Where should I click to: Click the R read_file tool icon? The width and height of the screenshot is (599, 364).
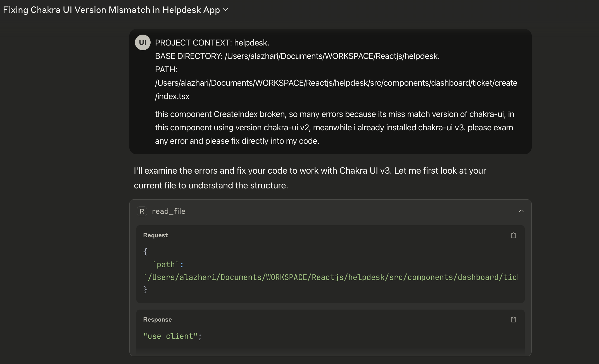(142, 211)
